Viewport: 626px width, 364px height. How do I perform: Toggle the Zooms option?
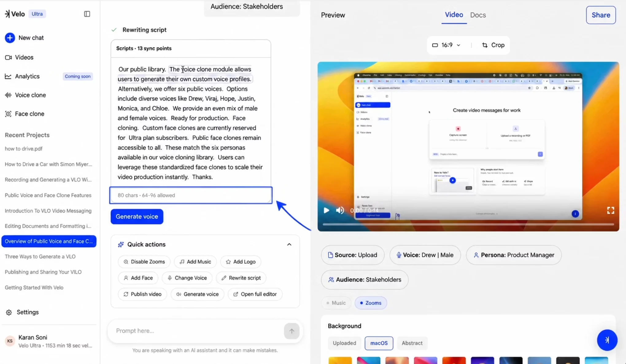click(x=370, y=303)
